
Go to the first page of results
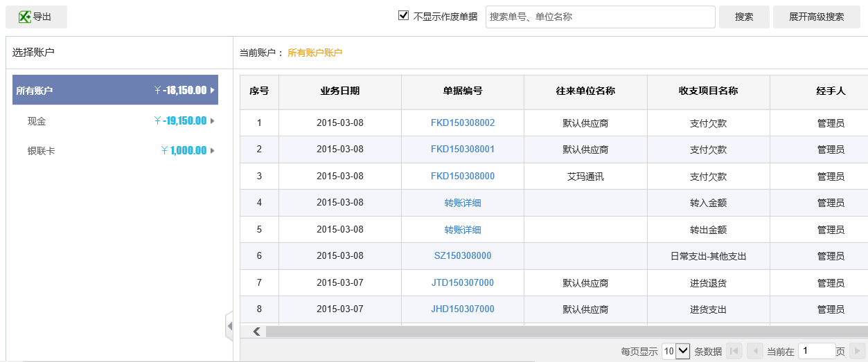(734, 351)
